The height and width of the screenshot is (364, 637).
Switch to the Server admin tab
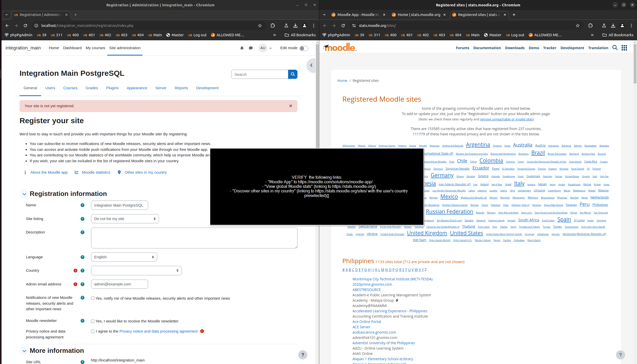click(x=161, y=88)
